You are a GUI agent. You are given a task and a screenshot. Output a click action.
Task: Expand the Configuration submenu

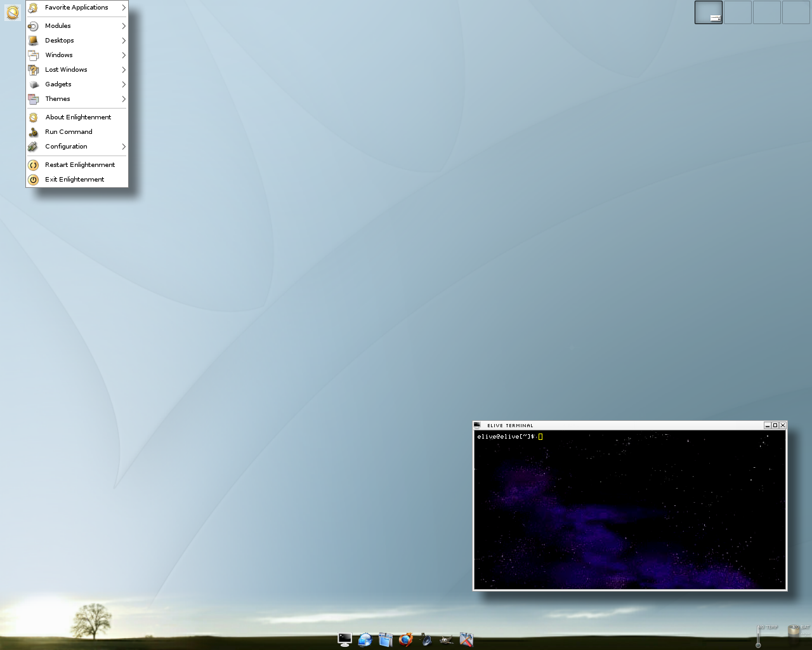[x=77, y=147]
